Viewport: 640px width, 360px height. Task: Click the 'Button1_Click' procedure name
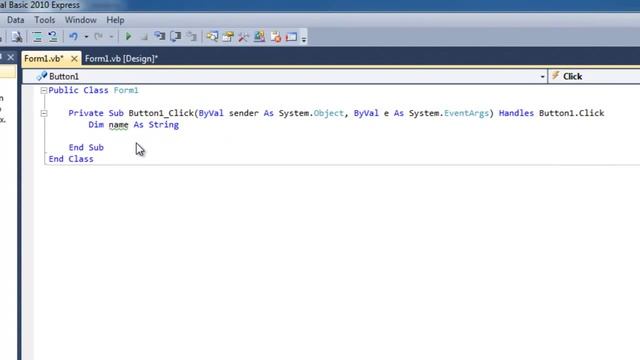tap(161, 113)
